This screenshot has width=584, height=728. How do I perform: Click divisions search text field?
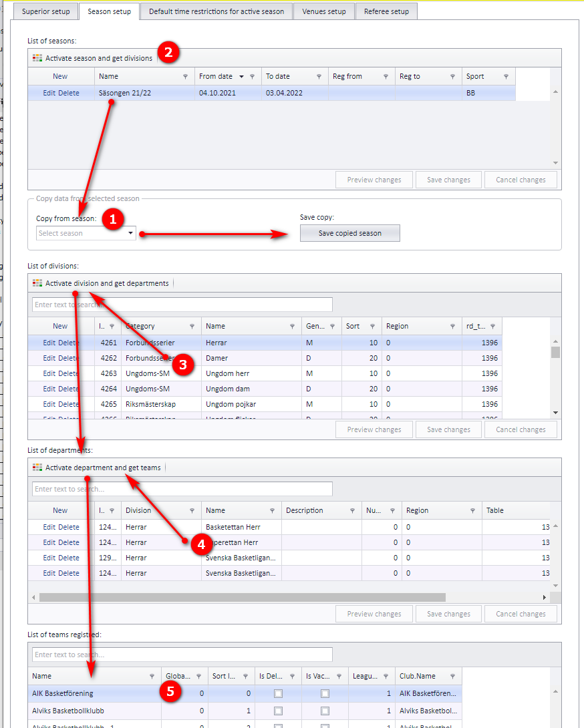pyautogui.click(x=182, y=305)
